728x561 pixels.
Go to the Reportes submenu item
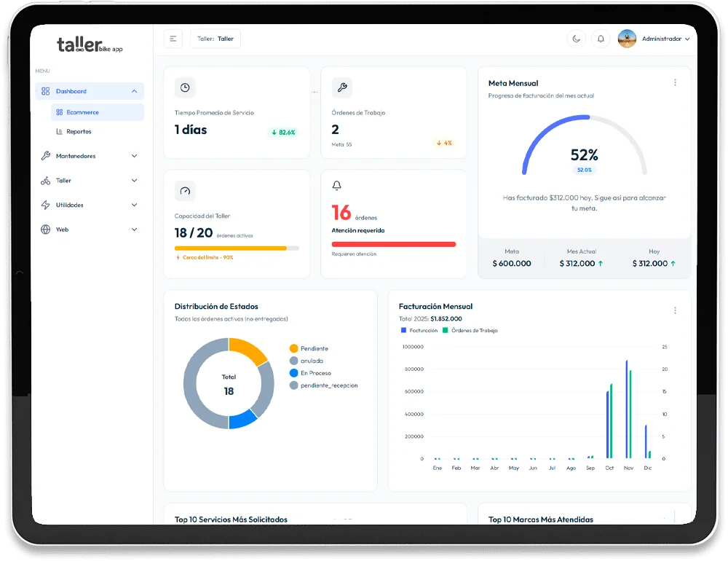(79, 132)
